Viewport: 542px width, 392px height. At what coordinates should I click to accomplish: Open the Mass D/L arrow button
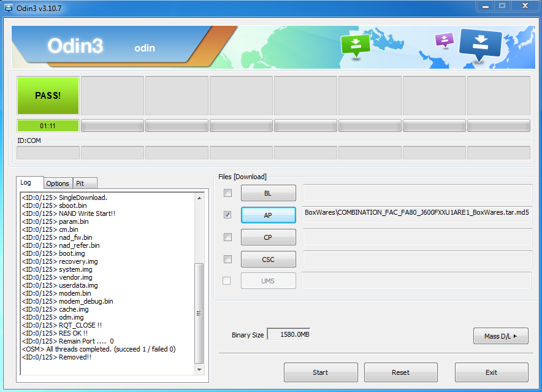click(x=500, y=336)
